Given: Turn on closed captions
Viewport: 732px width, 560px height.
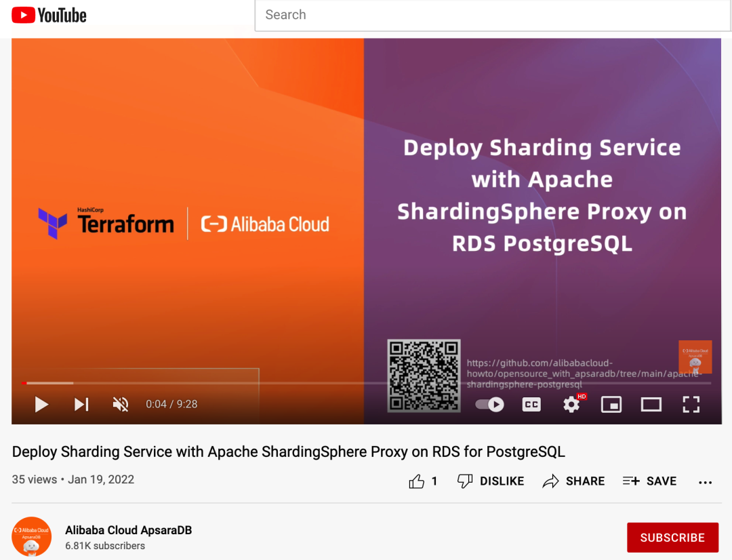Looking at the screenshot, I should tap(531, 405).
